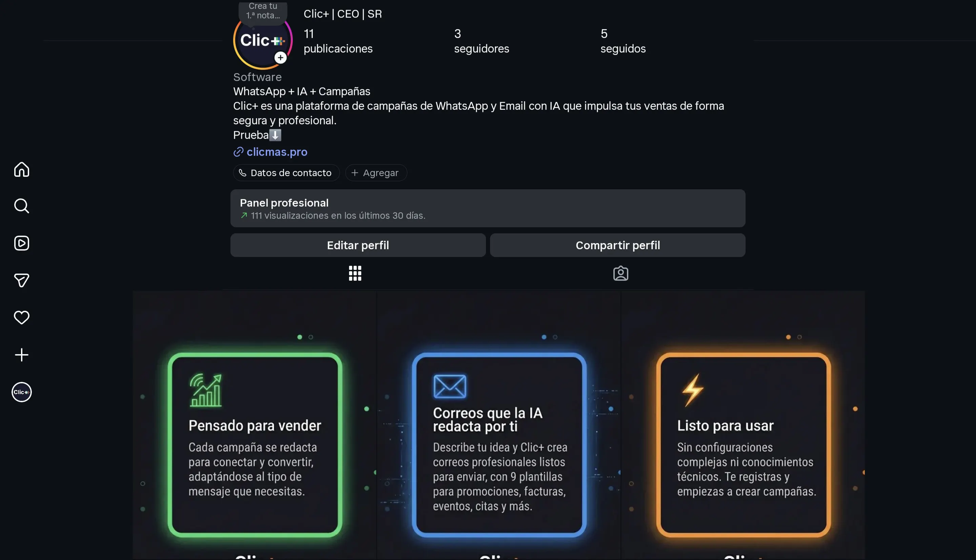Screen dimensions: 976x560
Task: Switch to tagged photos tab
Action: 621,274
